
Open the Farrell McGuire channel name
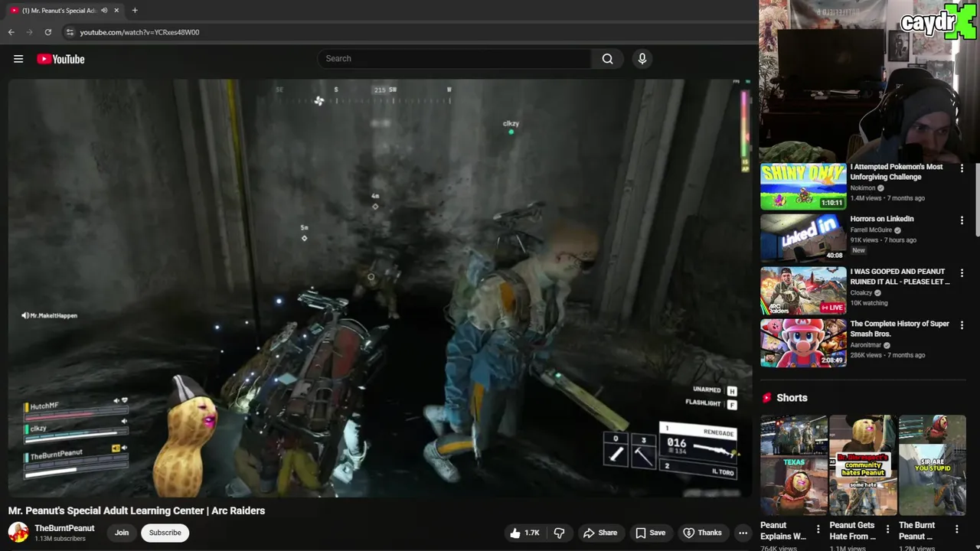tap(871, 230)
